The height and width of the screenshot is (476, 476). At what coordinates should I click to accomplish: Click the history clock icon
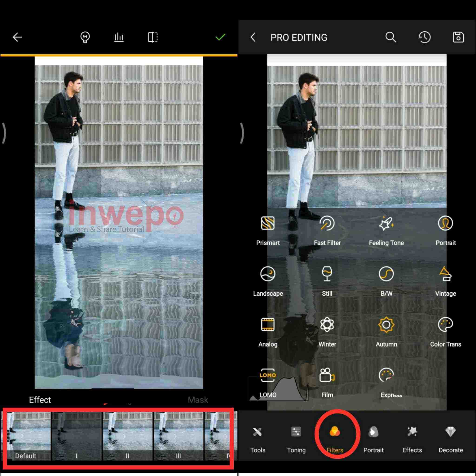tap(424, 37)
